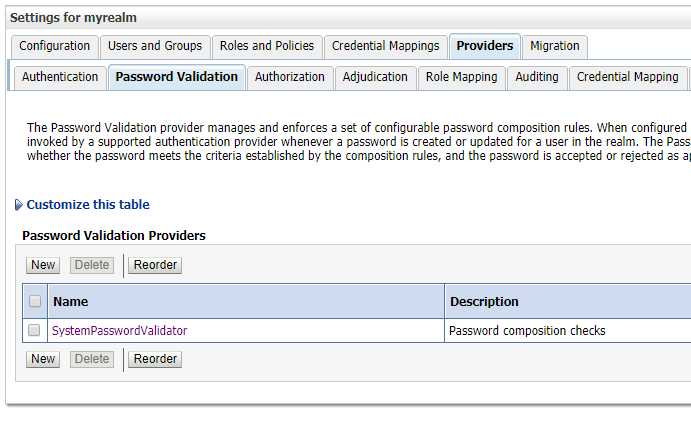Screen dimensions: 691x431
Task: Click the Reorder button above the table
Action: pyautogui.click(x=155, y=265)
